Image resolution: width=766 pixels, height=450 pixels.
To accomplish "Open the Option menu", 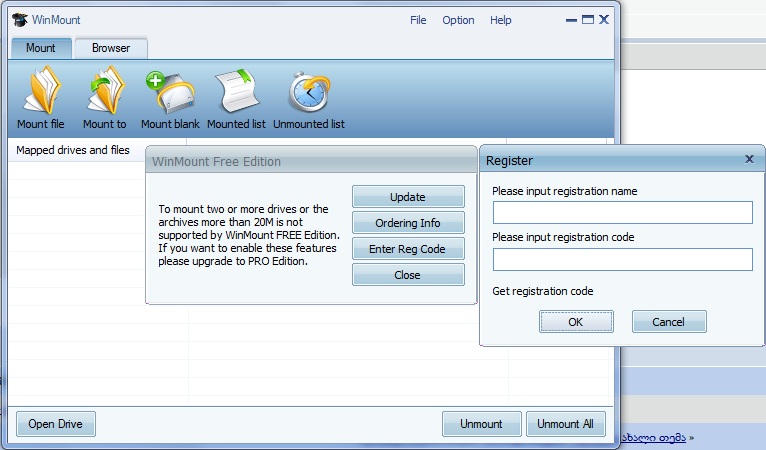I will pos(458,20).
